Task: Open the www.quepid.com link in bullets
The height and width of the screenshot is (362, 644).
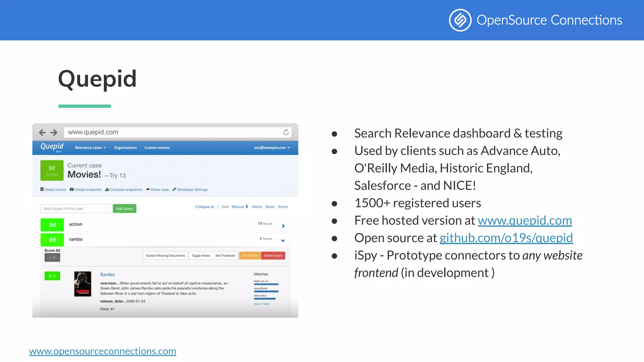Action: tap(525, 221)
